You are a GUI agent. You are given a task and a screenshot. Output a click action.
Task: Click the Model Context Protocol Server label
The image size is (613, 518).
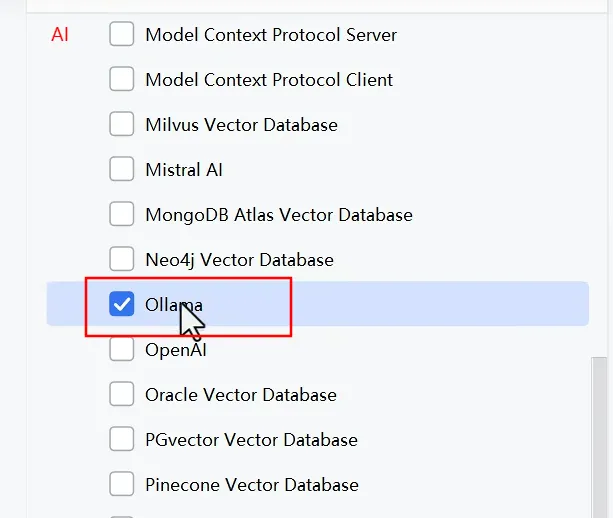coord(271,35)
